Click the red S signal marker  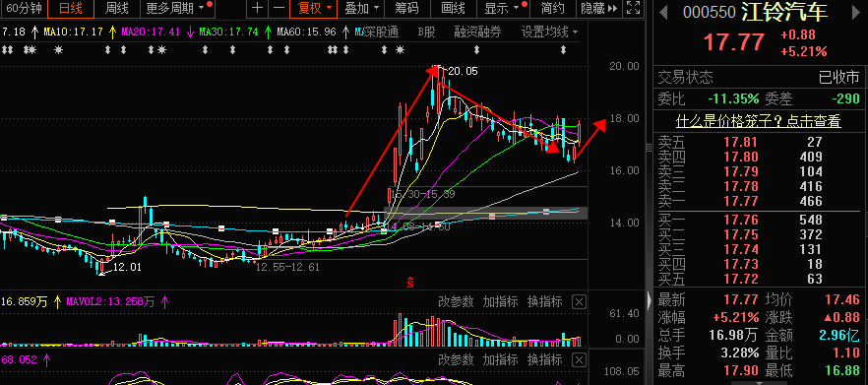pos(410,283)
